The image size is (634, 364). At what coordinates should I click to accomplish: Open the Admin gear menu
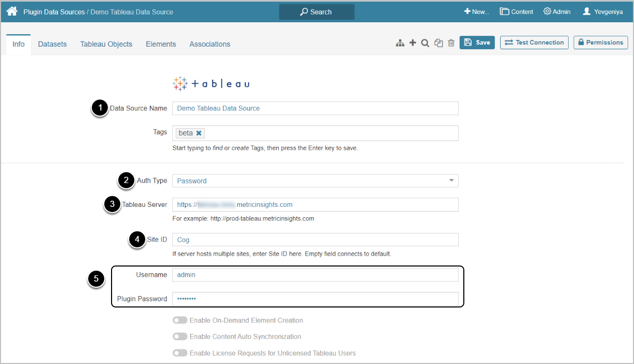(557, 11)
